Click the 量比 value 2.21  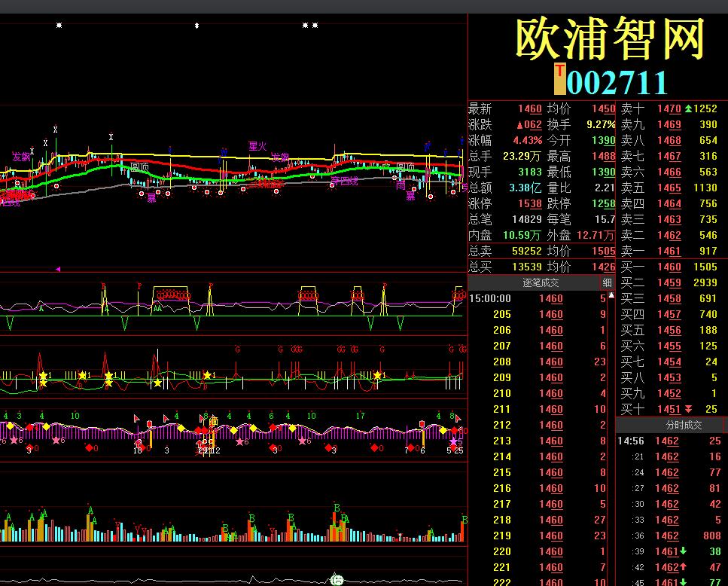pos(605,188)
